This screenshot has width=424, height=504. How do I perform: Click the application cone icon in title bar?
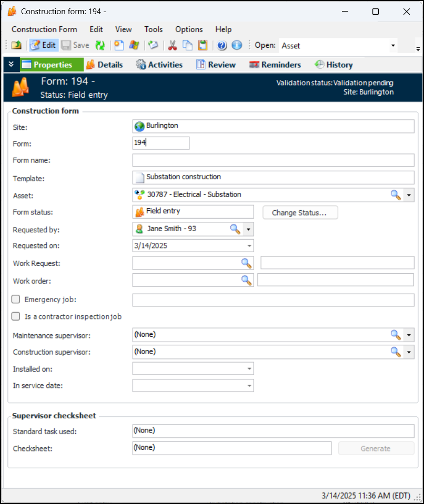[x=12, y=11]
